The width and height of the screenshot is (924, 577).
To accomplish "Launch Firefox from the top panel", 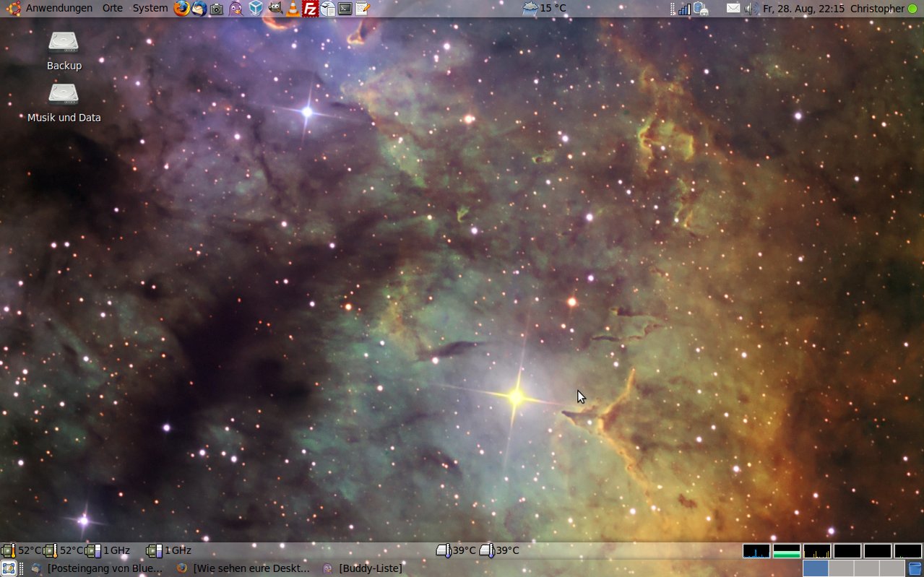I will (181, 9).
